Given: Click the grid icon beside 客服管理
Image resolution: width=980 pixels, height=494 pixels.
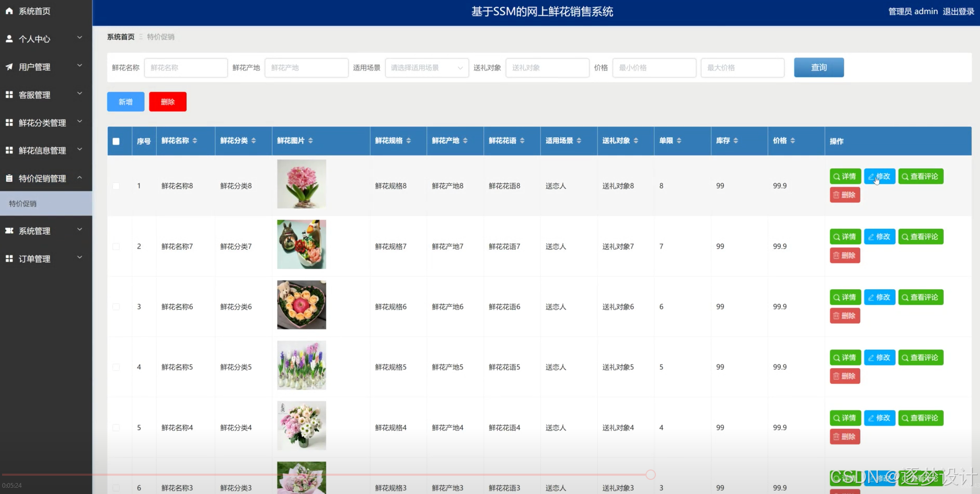Looking at the screenshot, I should tap(9, 95).
